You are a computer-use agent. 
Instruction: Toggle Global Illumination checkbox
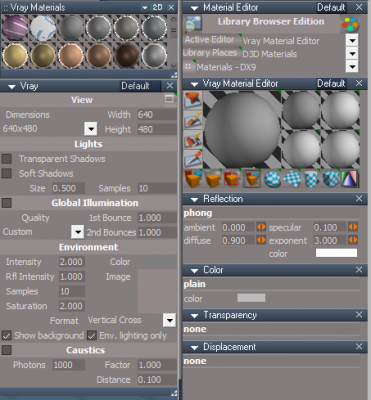(7, 203)
